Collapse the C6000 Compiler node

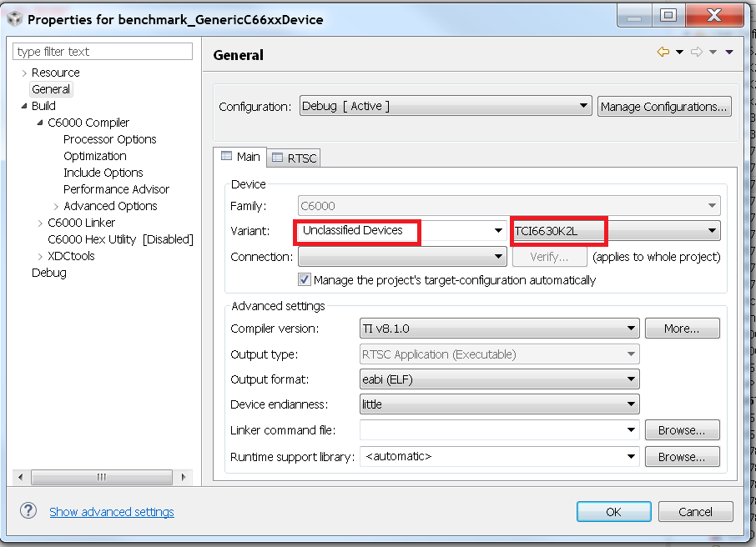(x=40, y=123)
